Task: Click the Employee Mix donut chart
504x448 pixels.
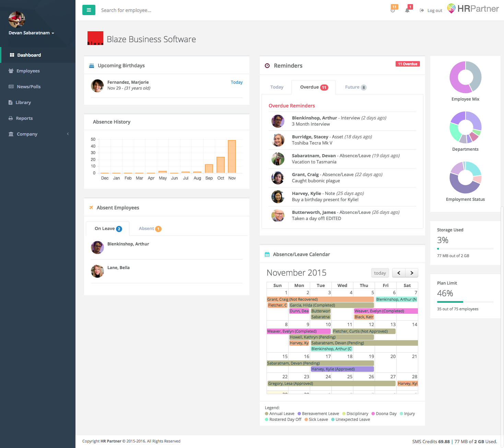Action: pos(466,77)
